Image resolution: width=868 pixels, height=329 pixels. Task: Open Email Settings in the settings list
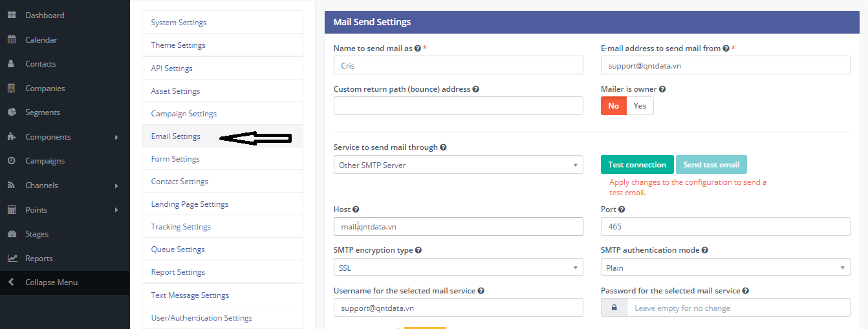tap(176, 136)
